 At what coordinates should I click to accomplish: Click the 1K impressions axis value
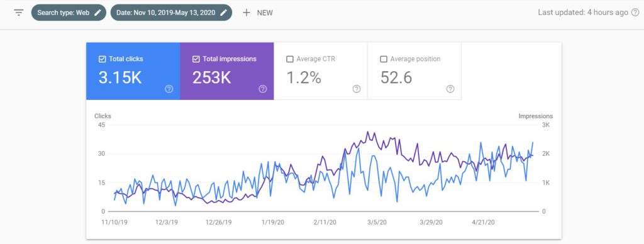point(547,182)
